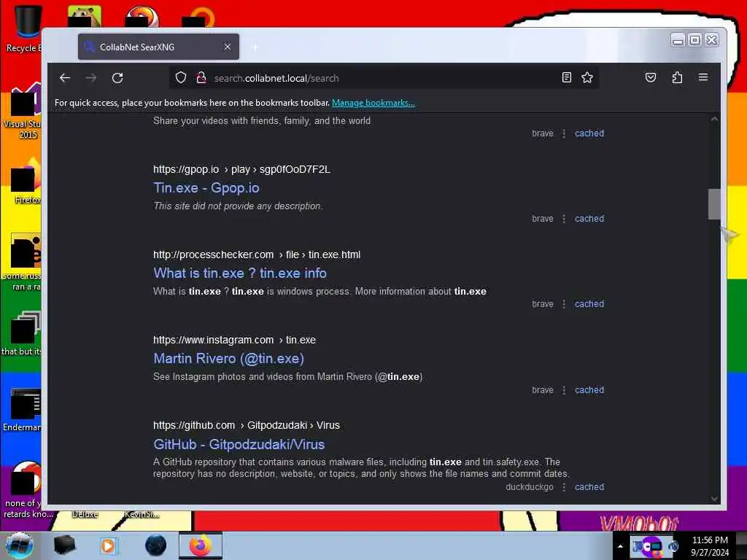Open the media player taskbar icon
747x560 pixels.
[108, 545]
